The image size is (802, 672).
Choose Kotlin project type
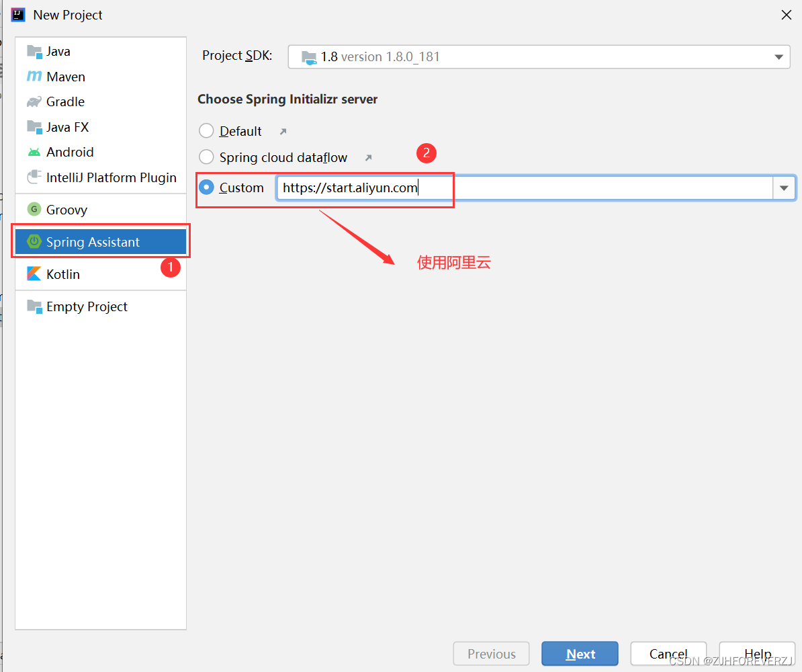101,274
